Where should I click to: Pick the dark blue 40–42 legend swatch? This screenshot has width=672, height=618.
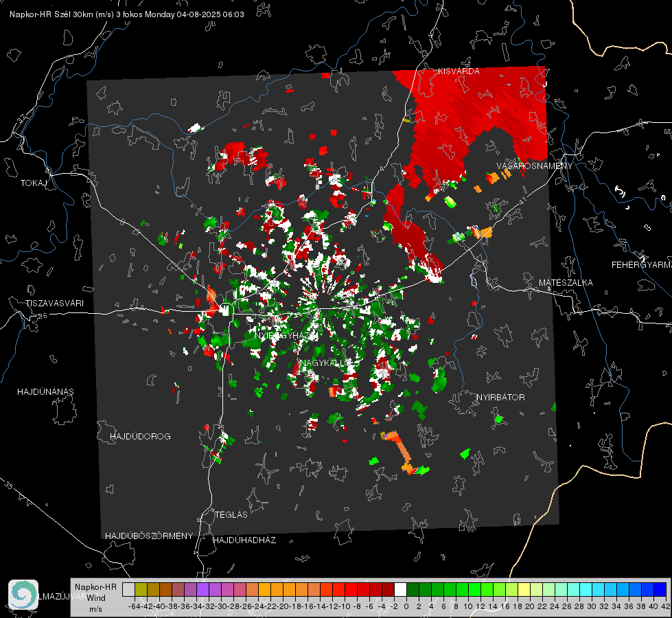coord(660,589)
